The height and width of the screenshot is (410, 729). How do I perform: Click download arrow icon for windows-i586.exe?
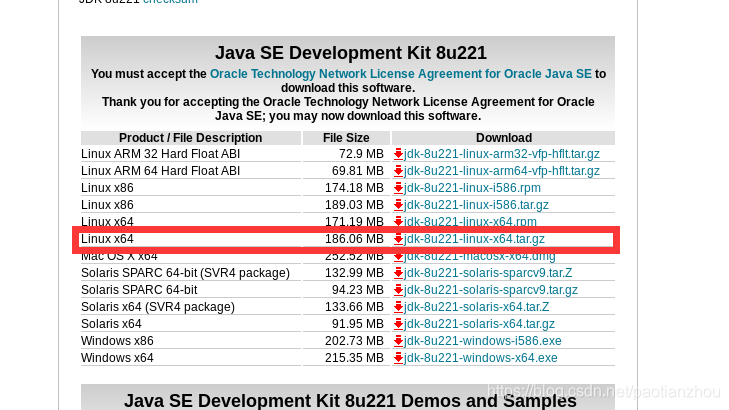click(398, 341)
